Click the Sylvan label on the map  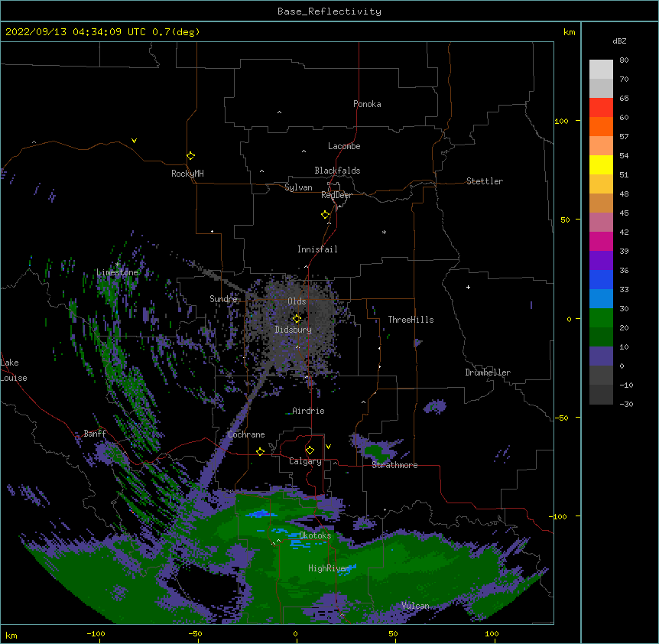click(x=298, y=187)
